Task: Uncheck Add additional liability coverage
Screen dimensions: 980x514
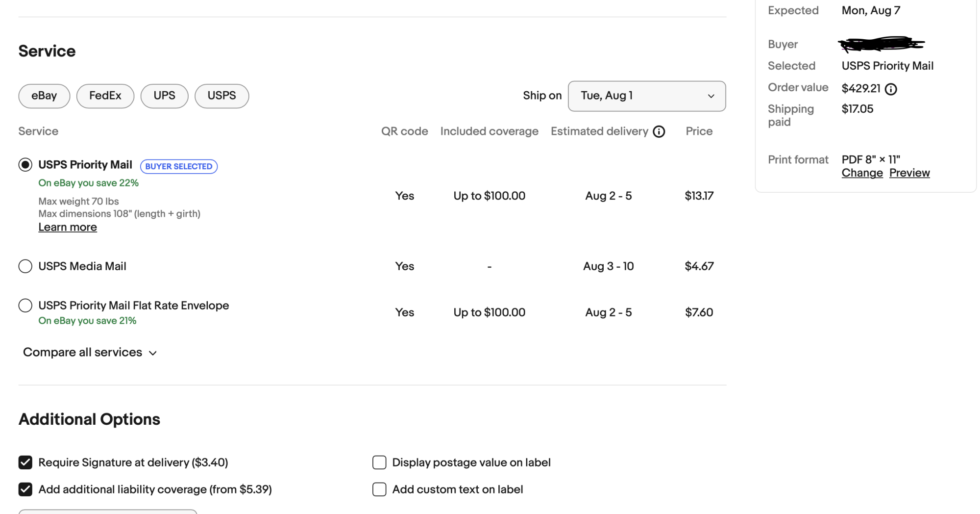Action: point(25,489)
